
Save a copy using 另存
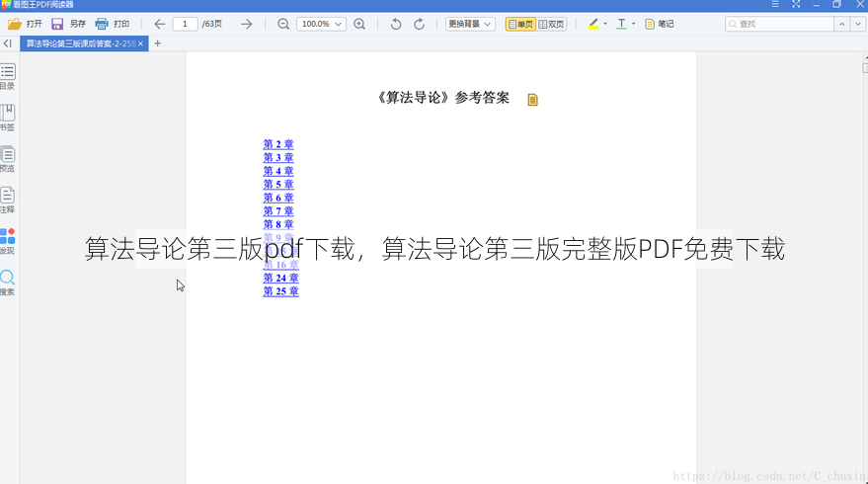click(69, 24)
